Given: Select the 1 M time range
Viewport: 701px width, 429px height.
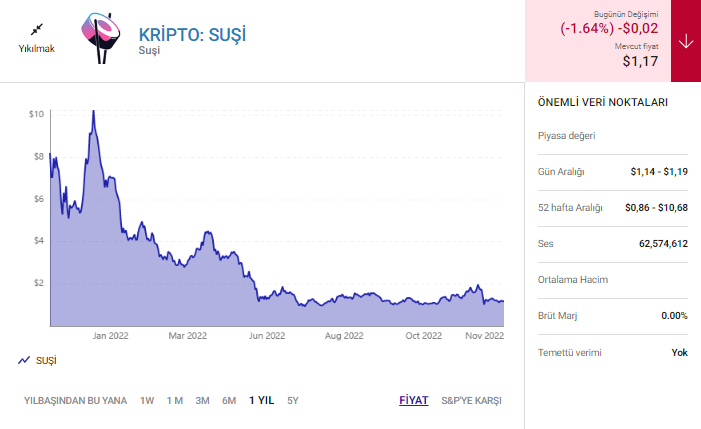Looking at the screenshot, I should (x=175, y=400).
